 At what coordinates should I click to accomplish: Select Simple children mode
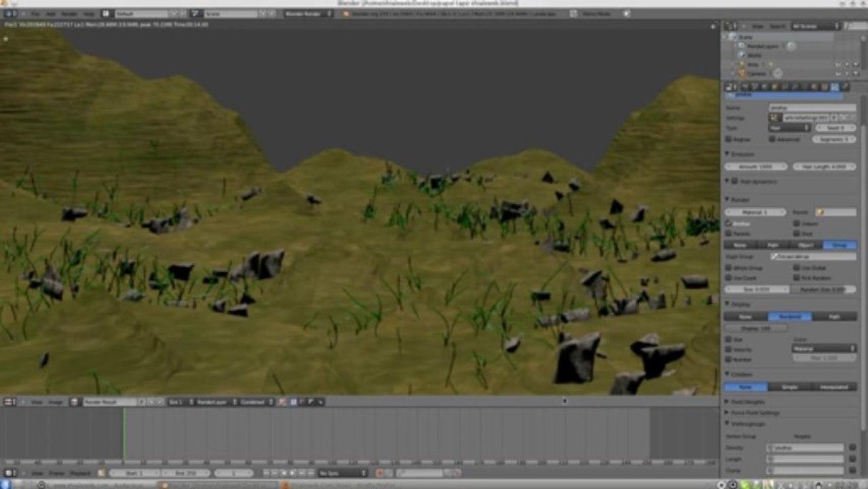pyautogui.click(x=790, y=386)
